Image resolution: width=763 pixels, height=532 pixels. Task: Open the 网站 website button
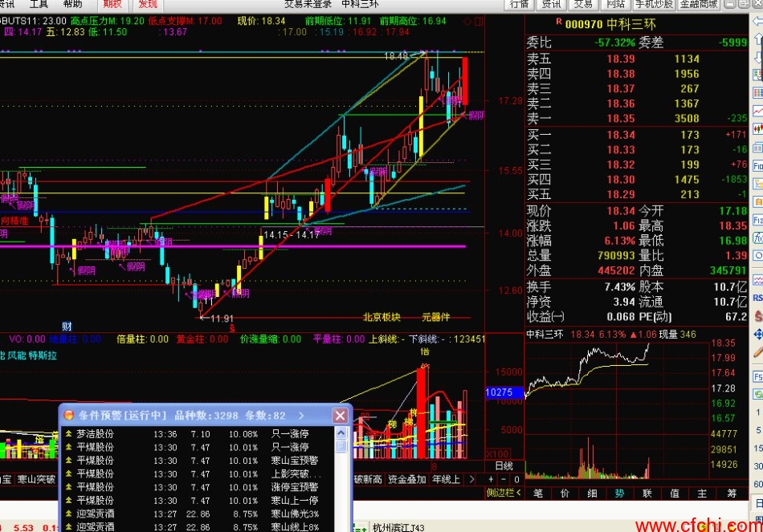pos(615,4)
